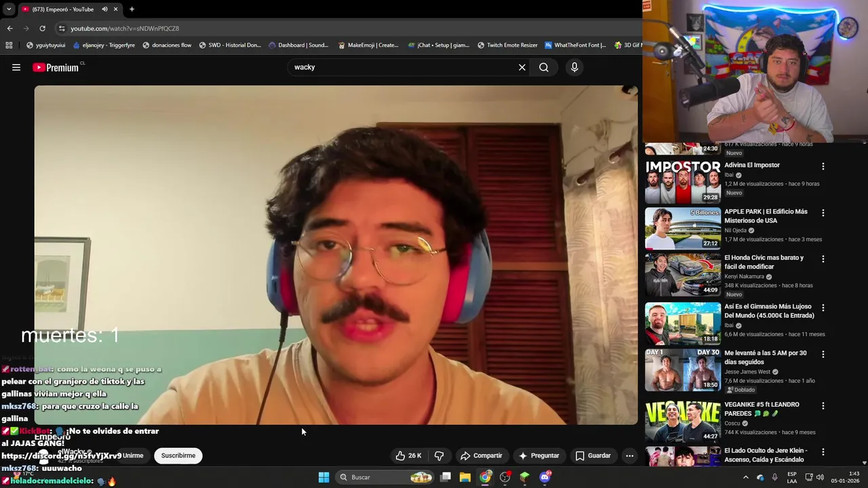The width and height of the screenshot is (868, 488).
Task: Reload the YouTube page
Action: 42,28
